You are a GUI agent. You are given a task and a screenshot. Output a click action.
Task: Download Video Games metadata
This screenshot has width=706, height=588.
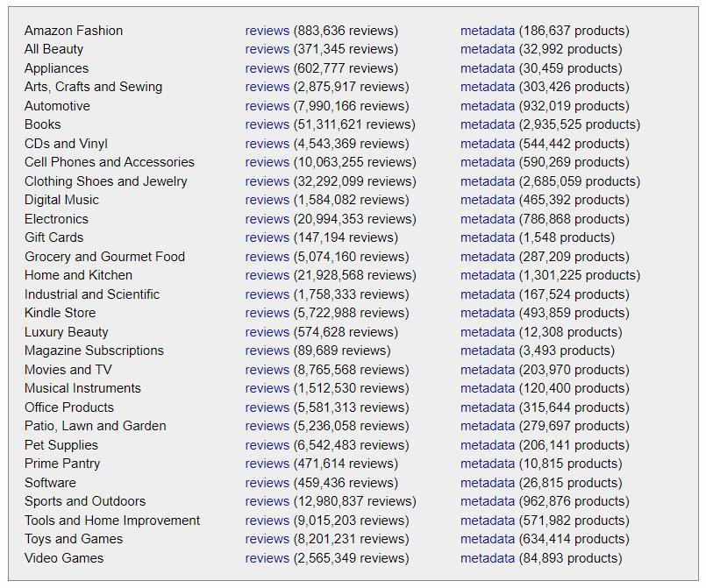(487, 558)
